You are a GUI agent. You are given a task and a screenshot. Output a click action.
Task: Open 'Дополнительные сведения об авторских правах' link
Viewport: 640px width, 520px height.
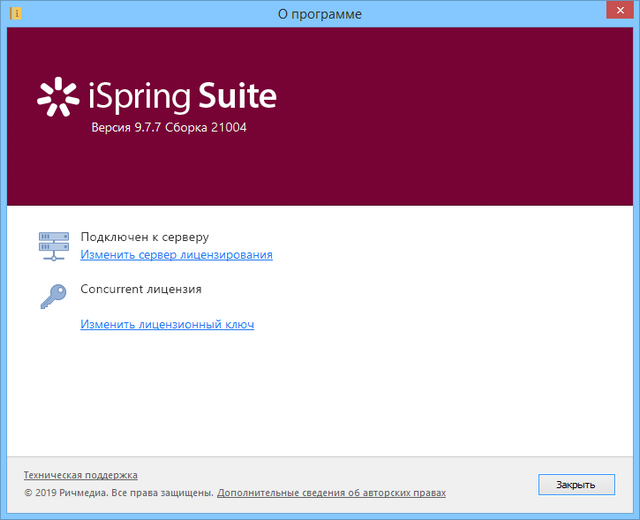pos(331,493)
